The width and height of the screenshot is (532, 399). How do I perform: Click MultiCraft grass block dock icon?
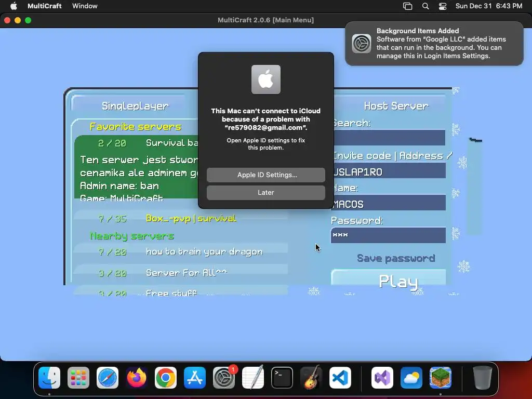click(x=441, y=378)
